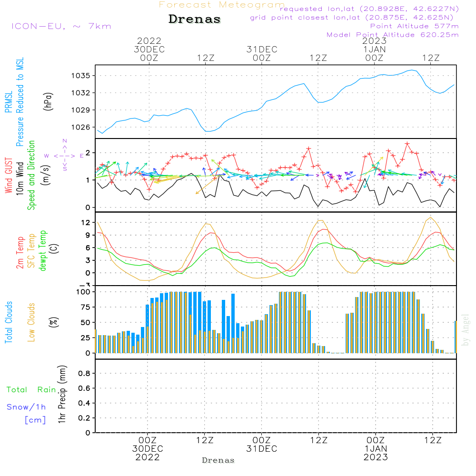Click the 100 tick on cloud axis

coord(83,292)
